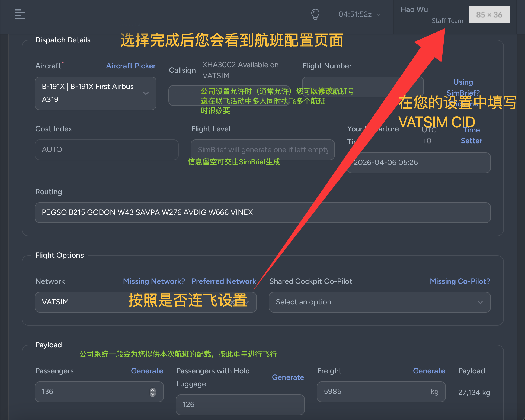Click the Preferred Network link

point(224,281)
